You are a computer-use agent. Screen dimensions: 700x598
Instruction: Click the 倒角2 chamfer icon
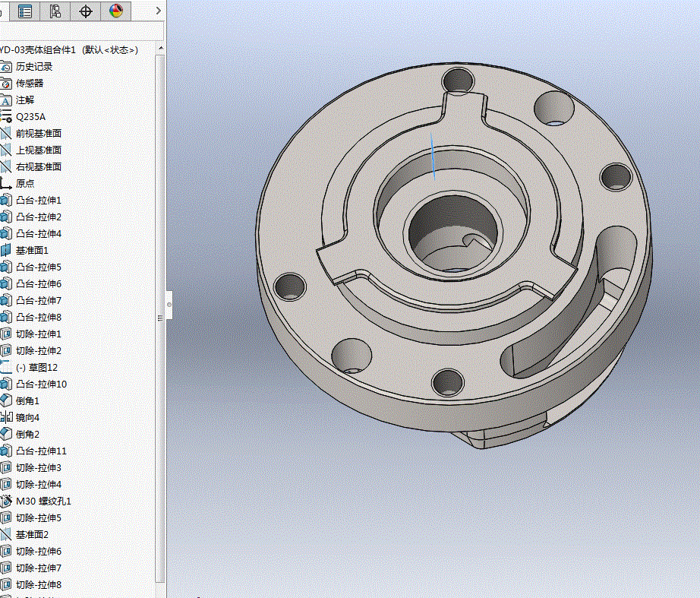(6, 434)
